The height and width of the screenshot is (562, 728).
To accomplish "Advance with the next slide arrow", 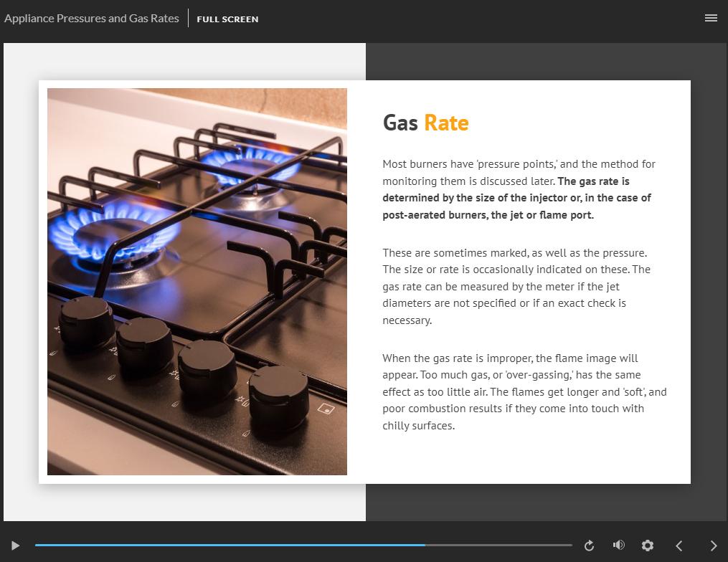I will pyautogui.click(x=713, y=546).
